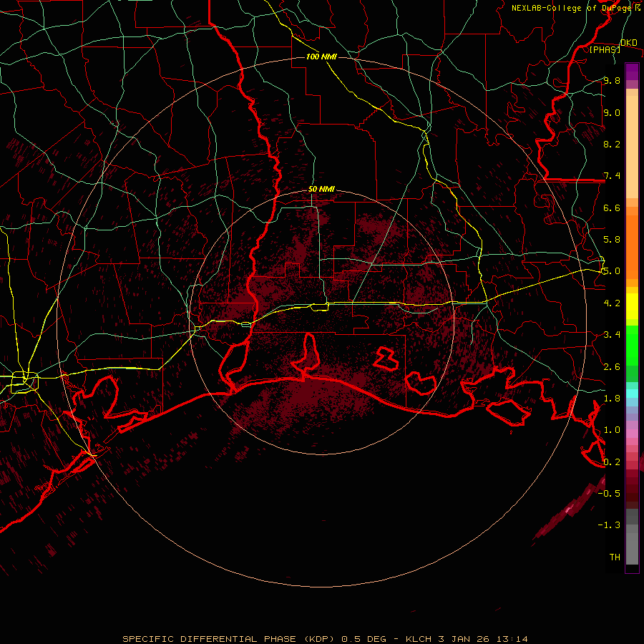Click the 8.2 value on the color scale
This screenshot has width=644, height=644.
(612, 144)
